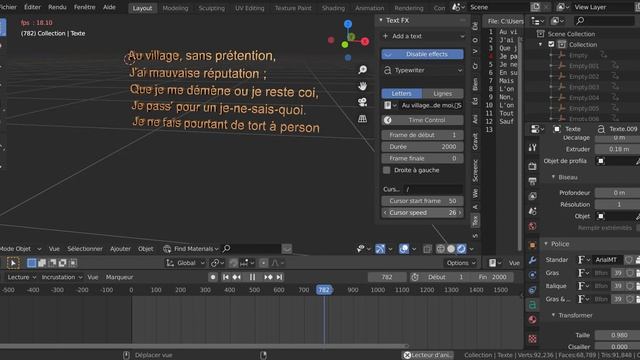Viewport: 640px width, 360px height.
Task: Collapse the Police section
Action: coord(546,244)
